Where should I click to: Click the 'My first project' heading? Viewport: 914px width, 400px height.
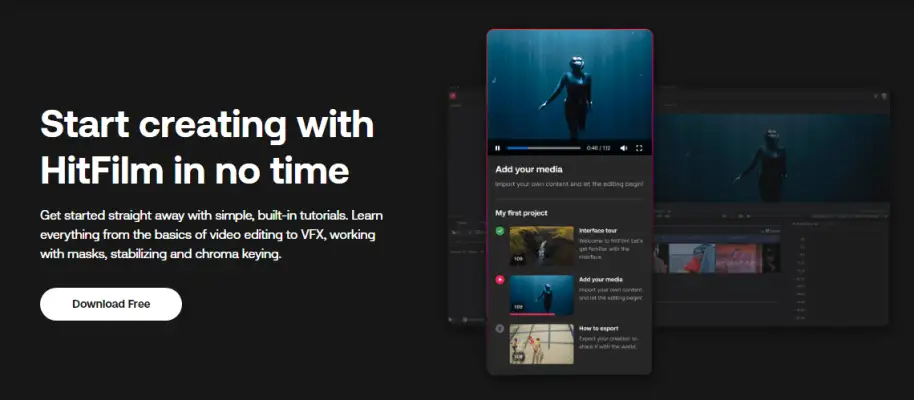tap(521, 213)
